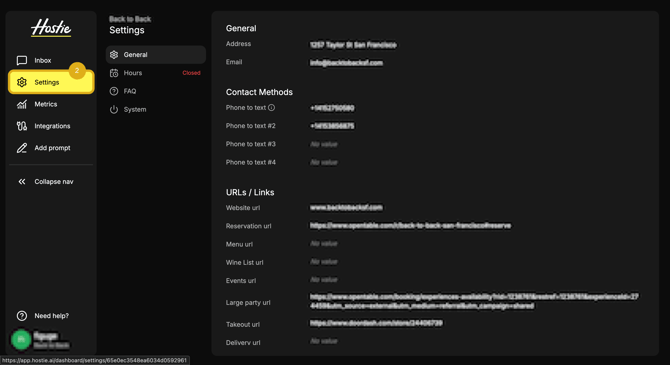The height and width of the screenshot is (365, 670).
Task: Click the General gear icon in settings list
Action: click(114, 55)
